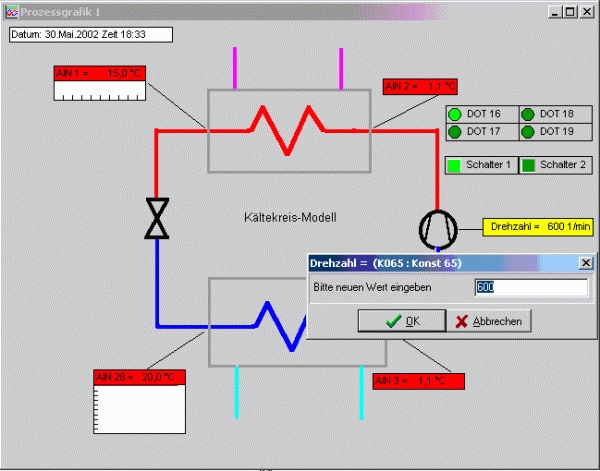Click the compressor symbol
The width and height of the screenshot is (600, 471).
[x=439, y=230]
